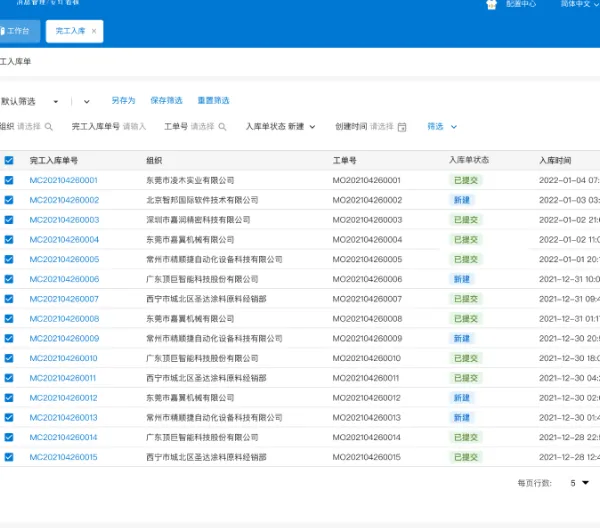Click the 入库单状态 column header

point(469,160)
